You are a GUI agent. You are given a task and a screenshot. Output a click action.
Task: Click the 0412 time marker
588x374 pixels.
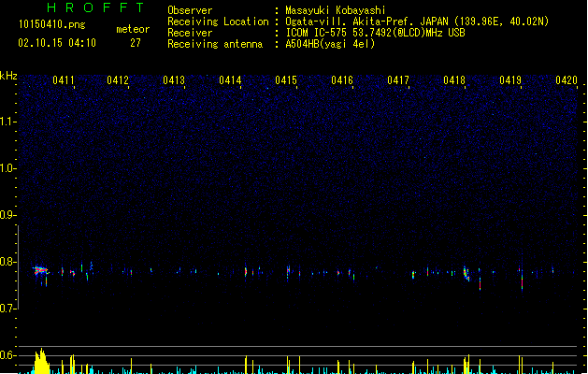(x=118, y=80)
